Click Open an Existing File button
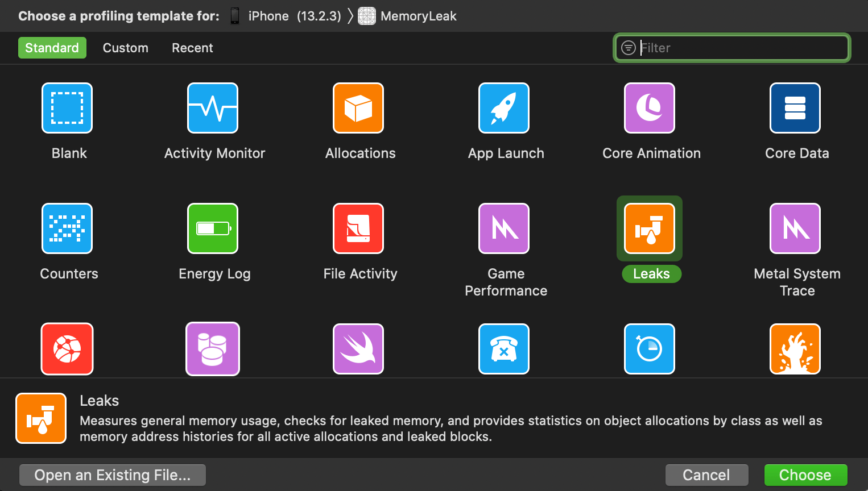The height and width of the screenshot is (491, 868). 113,475
